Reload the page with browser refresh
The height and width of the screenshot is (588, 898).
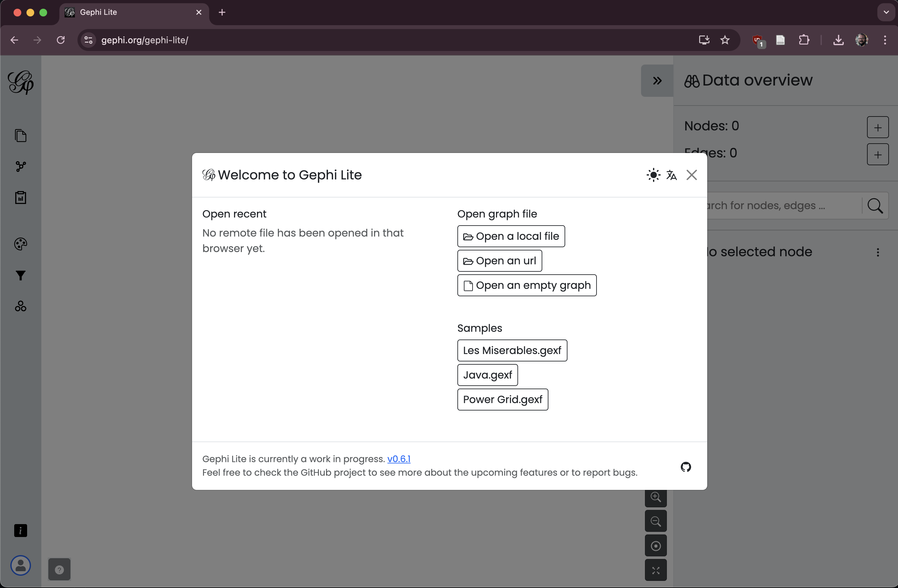coord(61,40)
